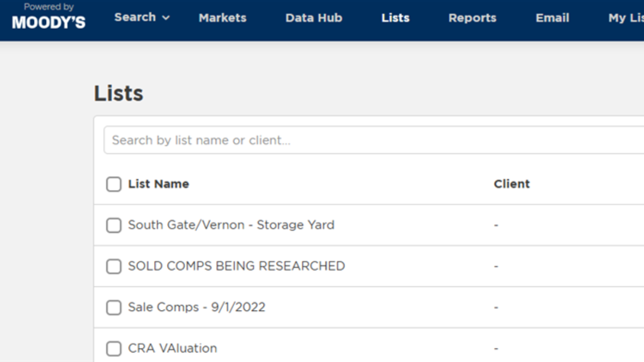View the Sale Comps - 9/1/2022 list
Image resolution: width=644 pixels, height=362 pixels.
pyautogui.click(x=196, y=307)
